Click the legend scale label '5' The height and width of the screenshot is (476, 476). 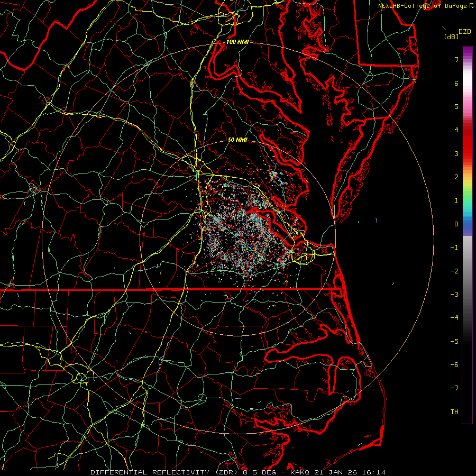click(456, 106)
